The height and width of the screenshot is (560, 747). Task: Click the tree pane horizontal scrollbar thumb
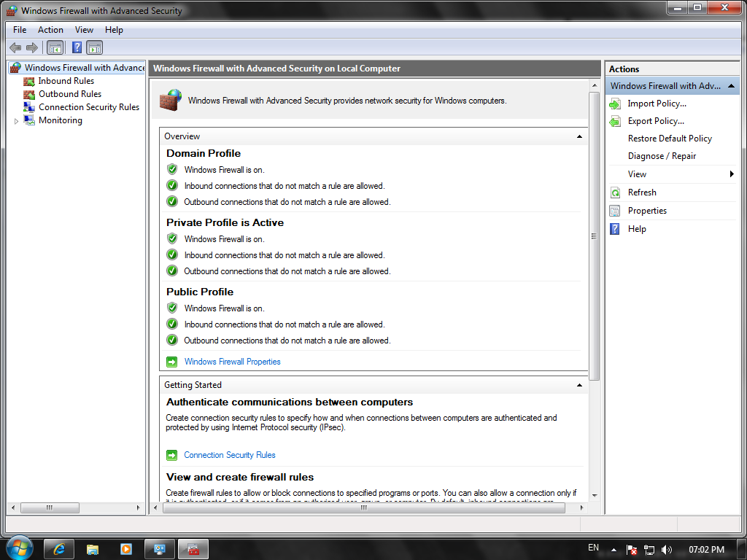coord(50,507)
